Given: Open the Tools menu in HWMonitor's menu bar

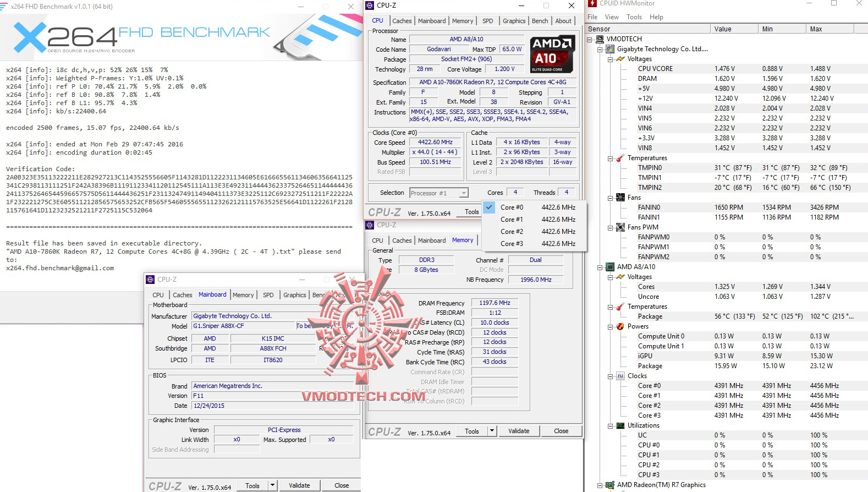Looking at the screenshot, I should click(x=634, y=17).
